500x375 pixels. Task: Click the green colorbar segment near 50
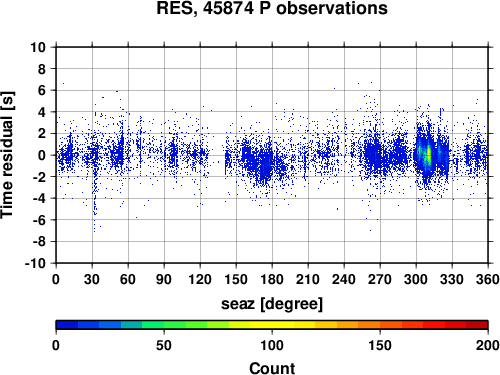click(164, 325)
